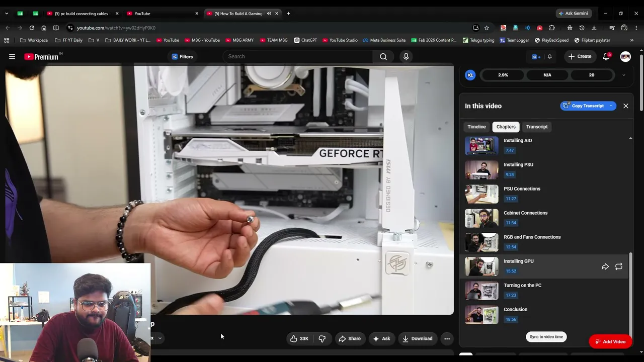Open Chrome three-dot menu
Screen dimensions: 644x362
pyautogui.click(x=636, y=28)
